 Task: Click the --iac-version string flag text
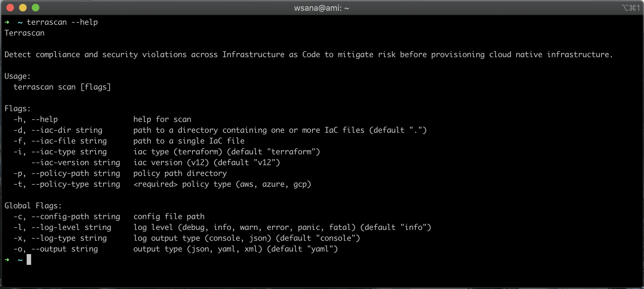pos(76,163)
